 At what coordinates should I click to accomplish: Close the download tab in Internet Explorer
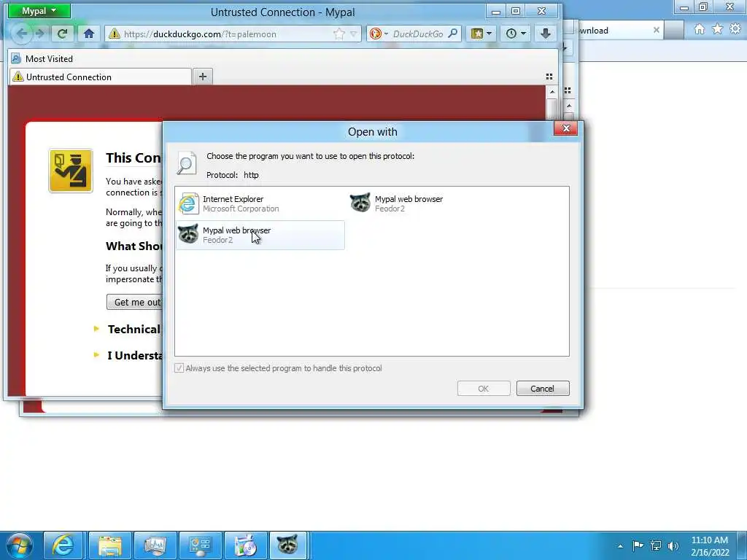657,30
